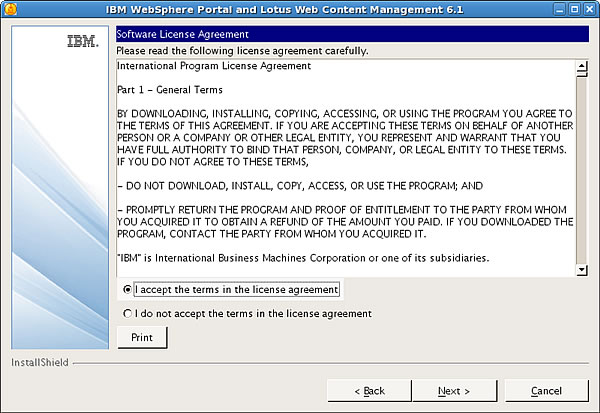Click the IBM logo
Screen dimensions: 600x413
point(83,41)
